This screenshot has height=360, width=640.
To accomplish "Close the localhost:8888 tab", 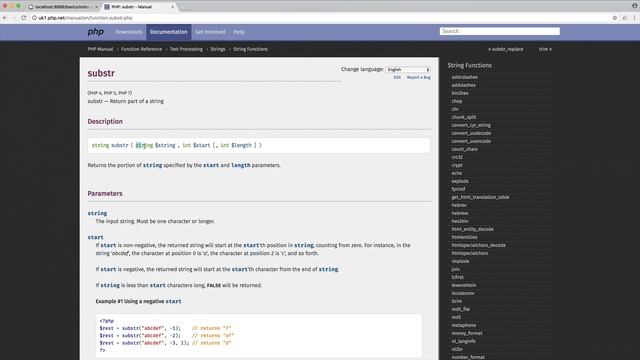I will point(96,7).
